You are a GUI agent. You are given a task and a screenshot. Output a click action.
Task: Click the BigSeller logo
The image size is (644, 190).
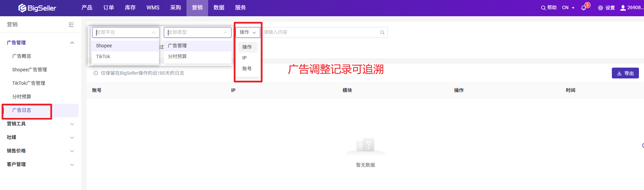[x=37, y=8]
